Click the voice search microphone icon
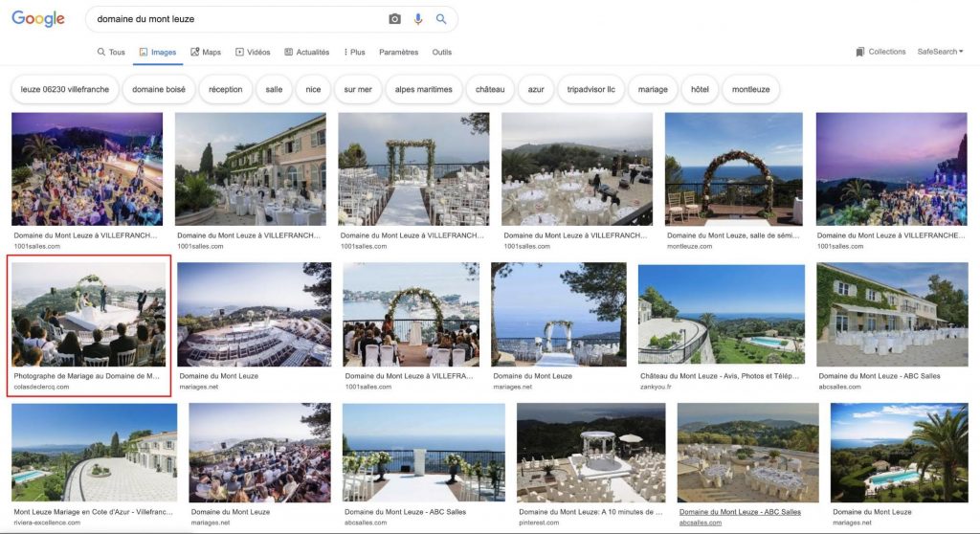The height and width of the screenshot is (534, 980). 418,19
